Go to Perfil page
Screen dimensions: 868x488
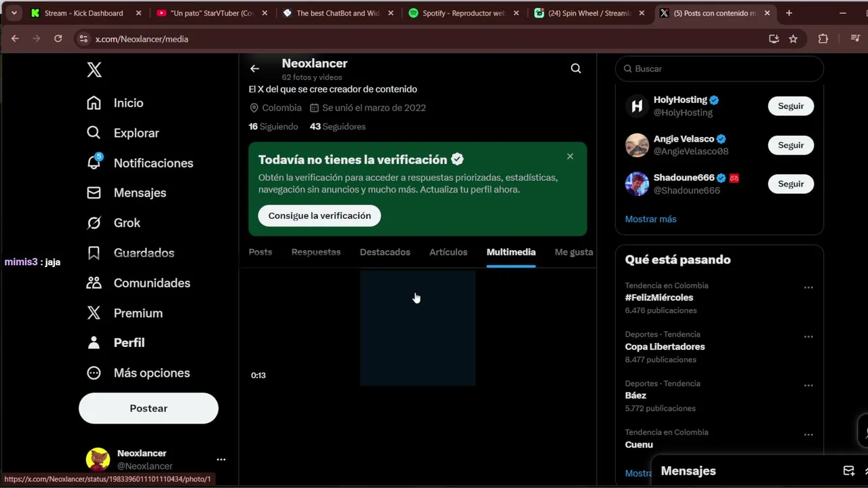[115, 342]
